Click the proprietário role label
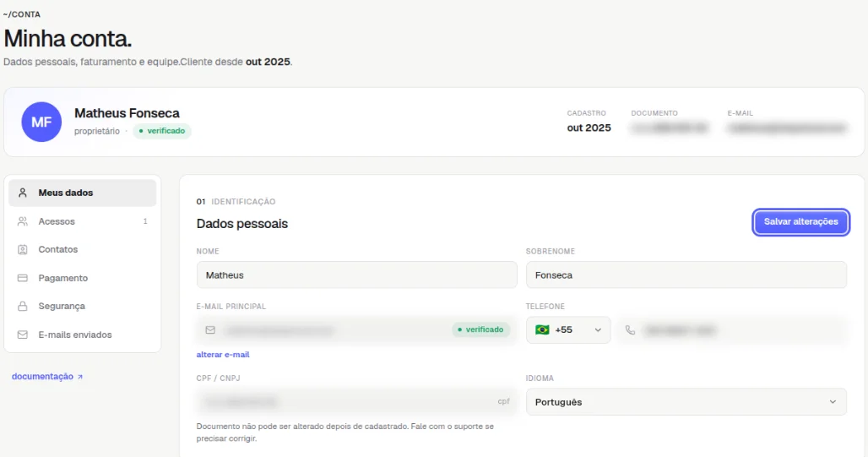 pos(97,131)
